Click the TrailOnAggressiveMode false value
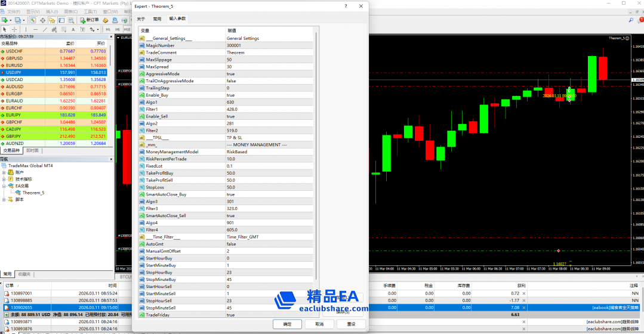Viewport: 644px width, 334px height. tap(231, 81)
